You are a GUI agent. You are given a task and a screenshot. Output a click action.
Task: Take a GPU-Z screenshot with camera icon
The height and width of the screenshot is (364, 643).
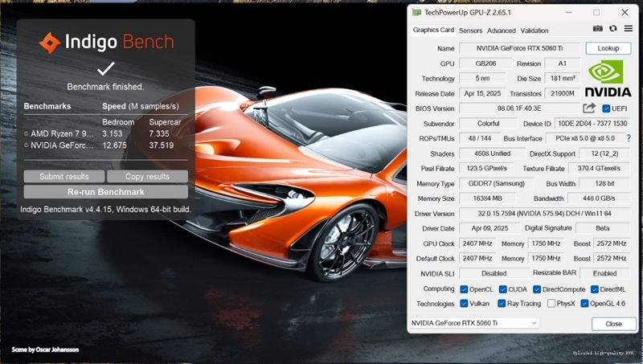coord(597,28)
